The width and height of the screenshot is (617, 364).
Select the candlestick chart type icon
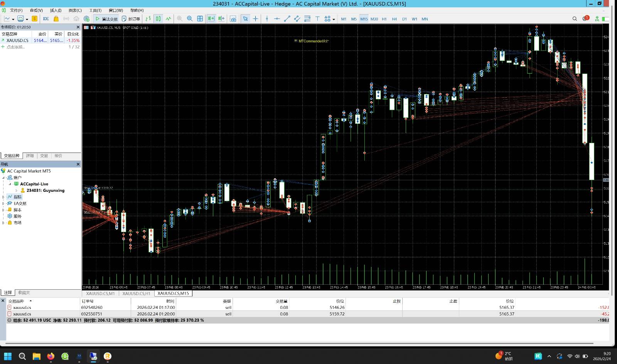tap(158, 18)
